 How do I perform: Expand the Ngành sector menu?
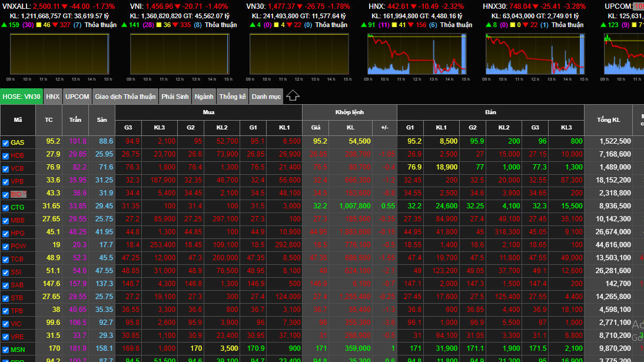204,97
